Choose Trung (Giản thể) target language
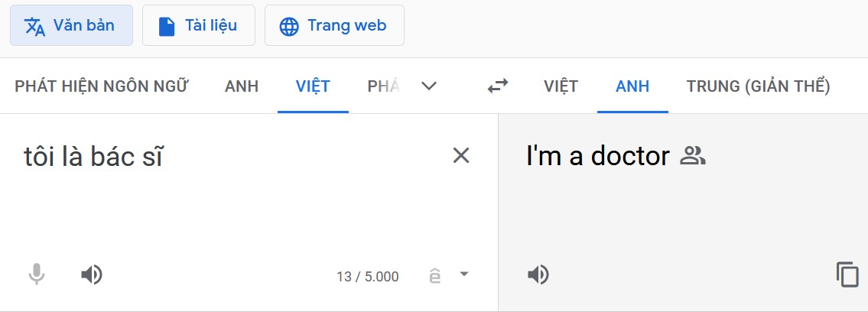868x312 pixels. [759, 86]
